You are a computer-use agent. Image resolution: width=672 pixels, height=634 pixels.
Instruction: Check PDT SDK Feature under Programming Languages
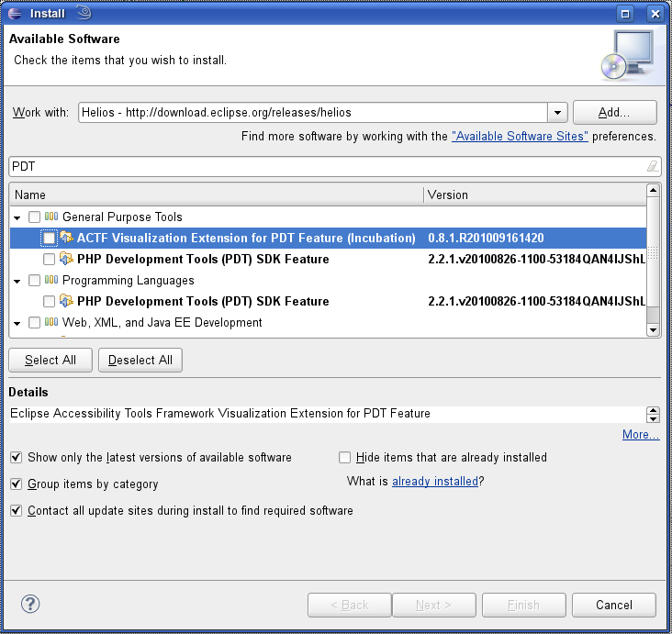click(49, 301)
